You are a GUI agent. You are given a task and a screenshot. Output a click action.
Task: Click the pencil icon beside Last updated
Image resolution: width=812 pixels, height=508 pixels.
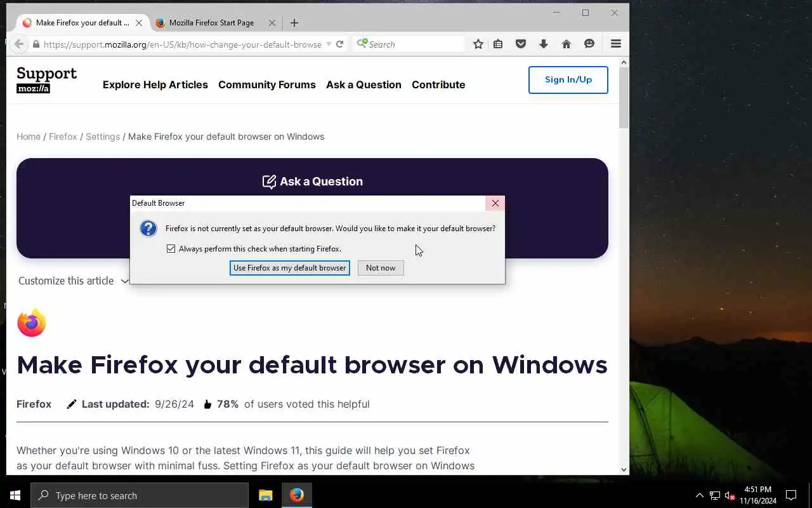pos(72,404)
